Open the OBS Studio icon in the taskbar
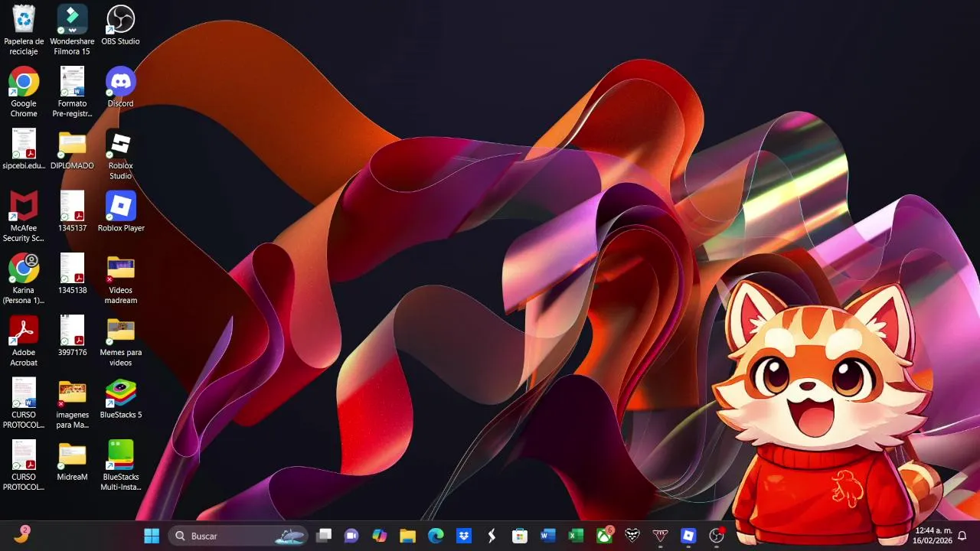980x551 pixels. point(717,536)
